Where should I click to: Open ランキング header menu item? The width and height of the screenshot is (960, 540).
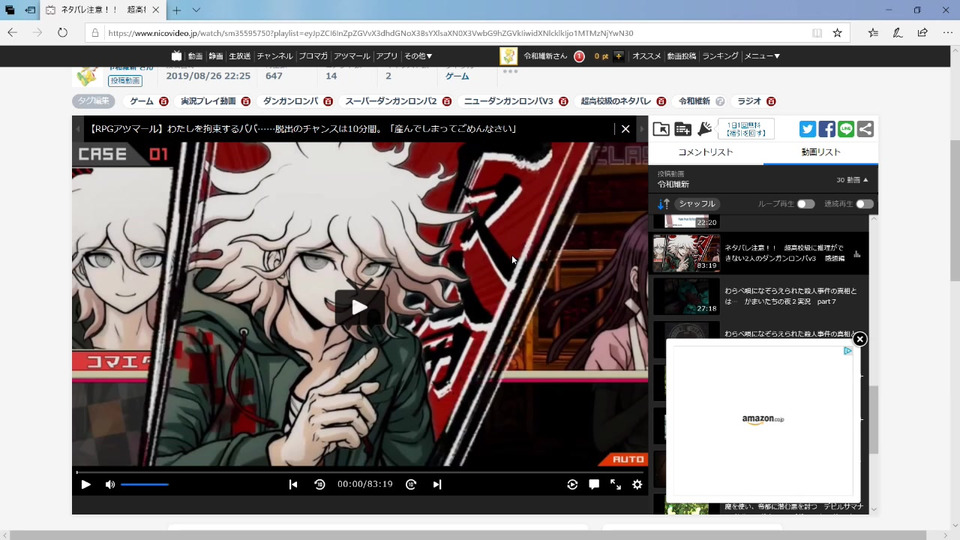pyautogui.click(x=720, y=56)
